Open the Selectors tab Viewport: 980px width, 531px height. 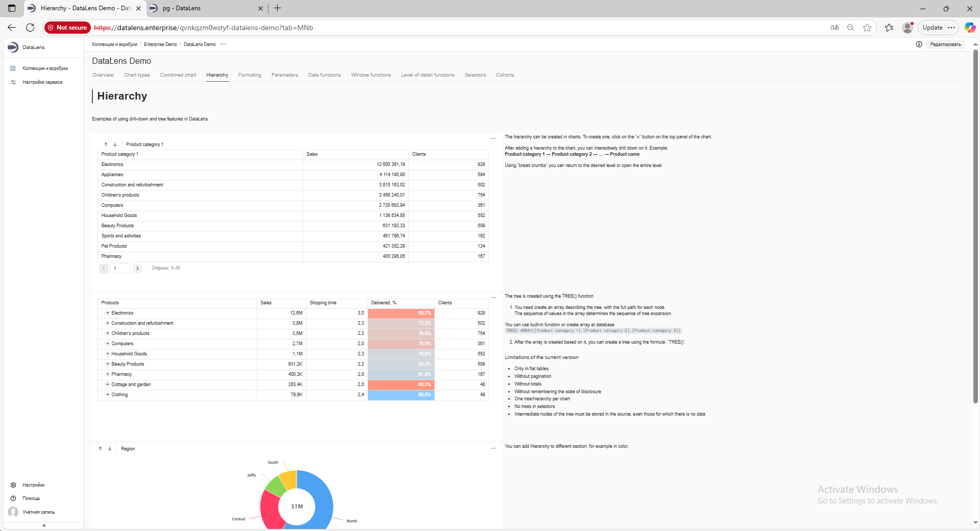[x=475, y=75]
